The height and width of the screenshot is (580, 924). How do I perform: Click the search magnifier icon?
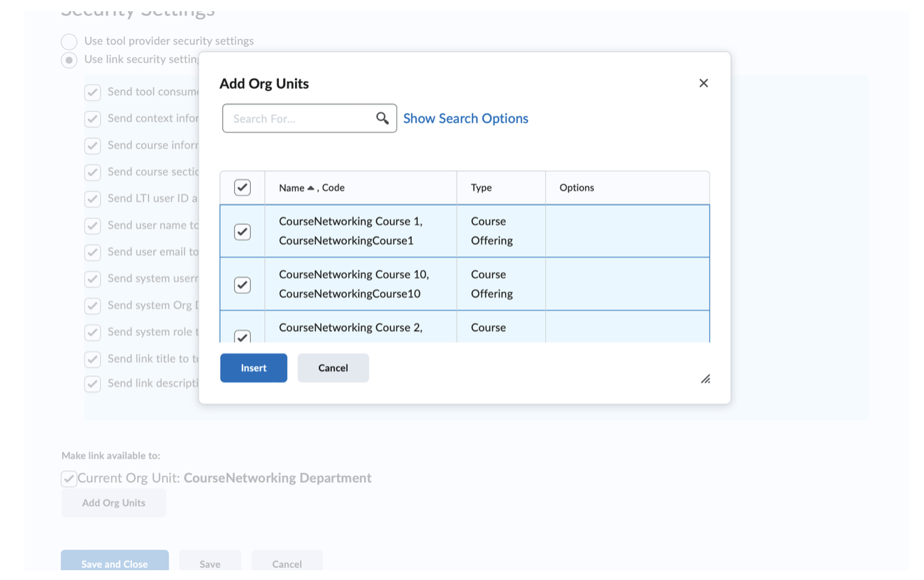(382, 118)
